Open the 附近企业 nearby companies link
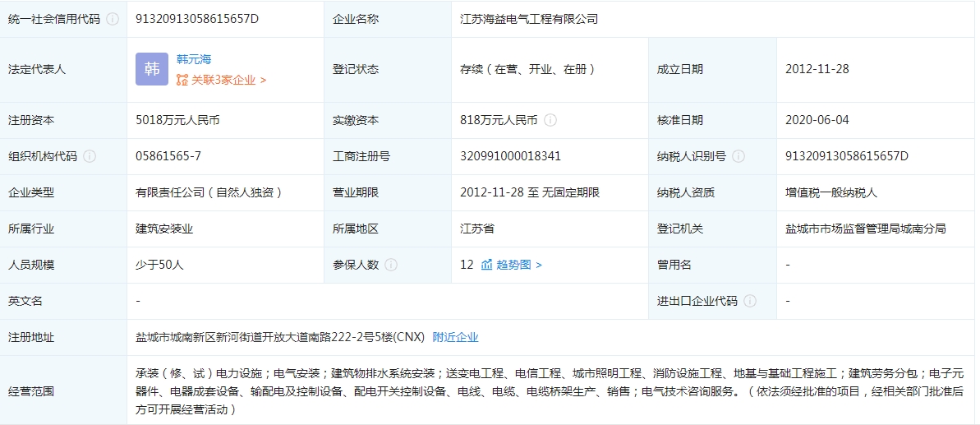Image resolution: width=980 pixels, height=425 pixels. coord(455,337)
